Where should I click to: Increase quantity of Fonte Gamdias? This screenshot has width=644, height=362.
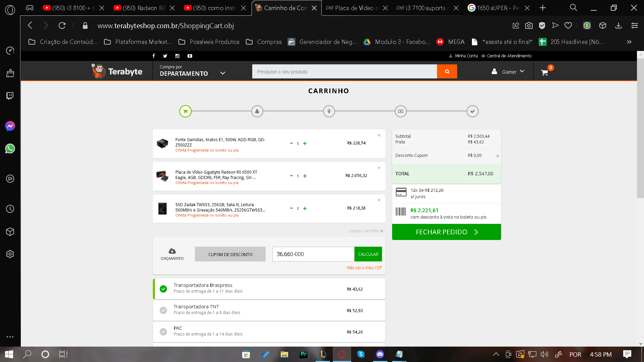click(x=305, y=143)
